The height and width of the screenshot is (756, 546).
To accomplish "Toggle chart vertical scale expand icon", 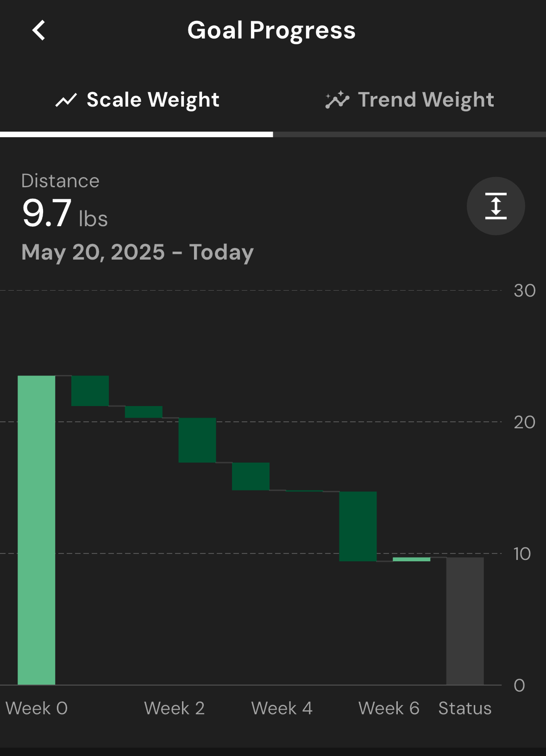I will click(x=496, y=206).
